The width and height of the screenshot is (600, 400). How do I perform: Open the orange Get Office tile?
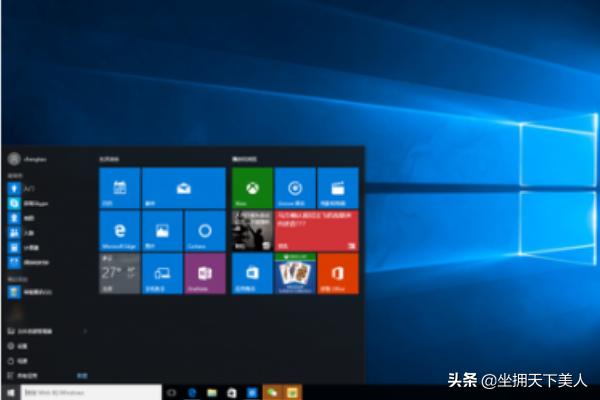338,274
